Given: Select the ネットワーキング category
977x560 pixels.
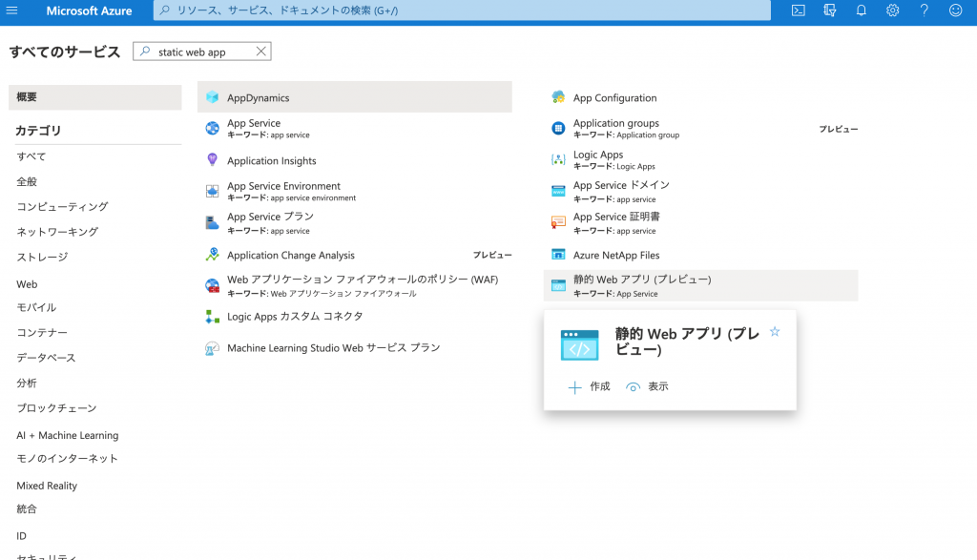Looking at the screenshot, I should [57, 232].
